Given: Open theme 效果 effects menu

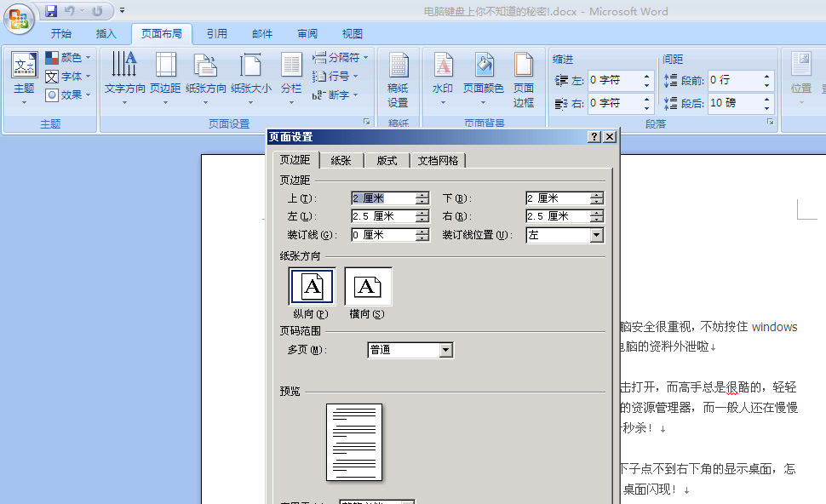Looking at the screenshot, I should tap(68, 94).
